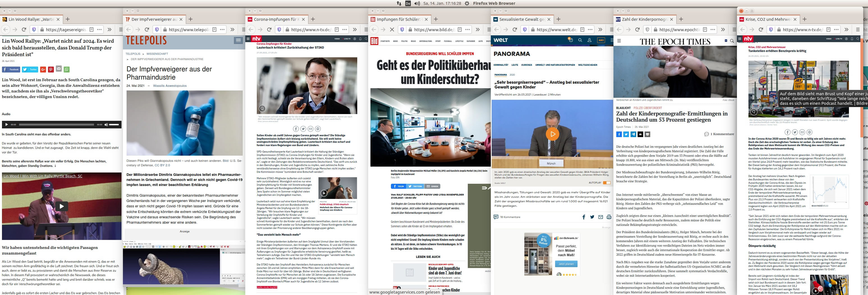
Task: Open the volume indicator in top bar
Action: click(x=417, y=3)
